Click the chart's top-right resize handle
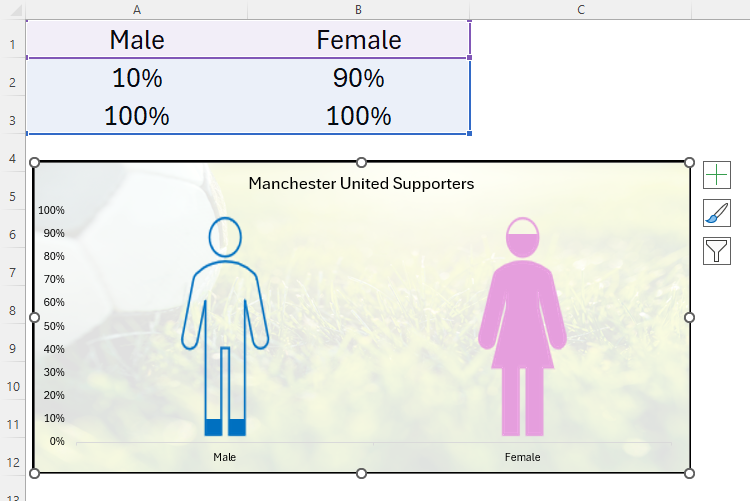Image resolution: width=750 pixels, height=501 pixels. pyautogui.click(x=689, y=163)
